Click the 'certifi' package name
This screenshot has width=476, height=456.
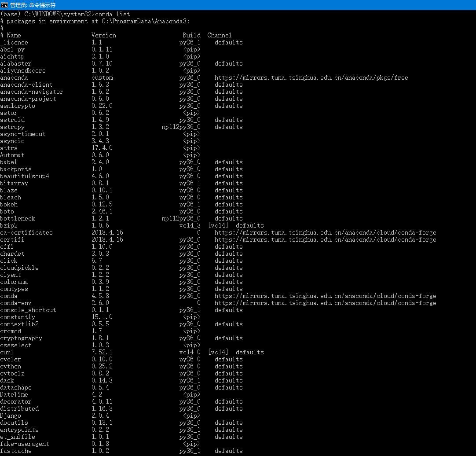pos(12,240)
